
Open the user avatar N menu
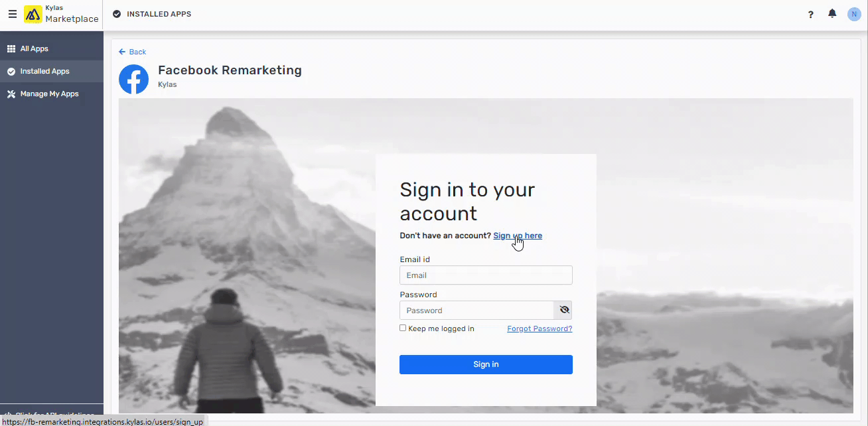854,14
